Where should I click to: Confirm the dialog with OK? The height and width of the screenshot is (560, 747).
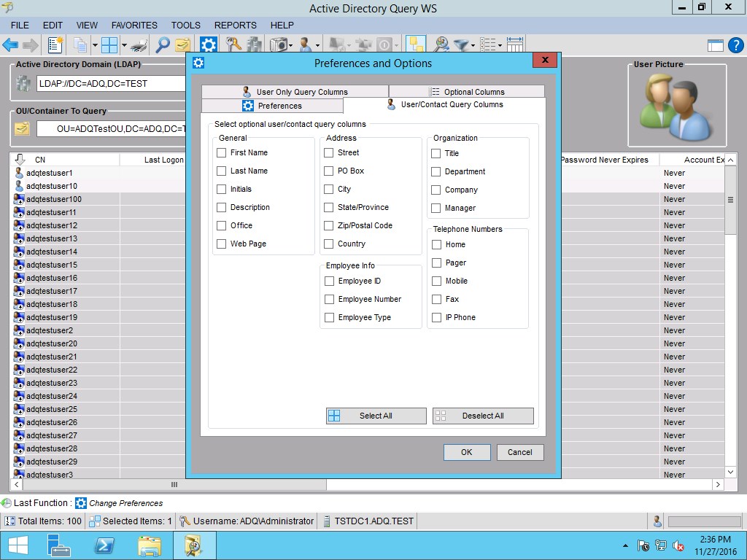467,452
